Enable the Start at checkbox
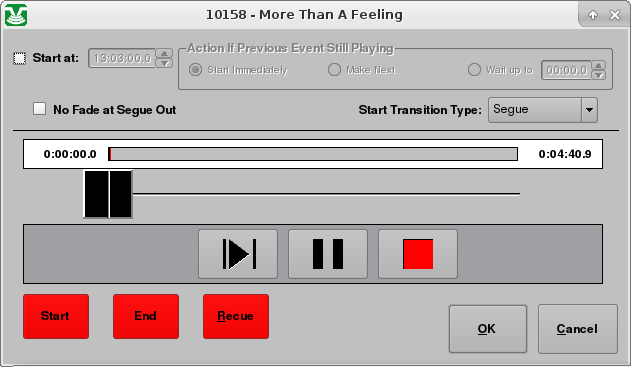Image resolution: width=631 pixels, height=367 pixels. 19,58
